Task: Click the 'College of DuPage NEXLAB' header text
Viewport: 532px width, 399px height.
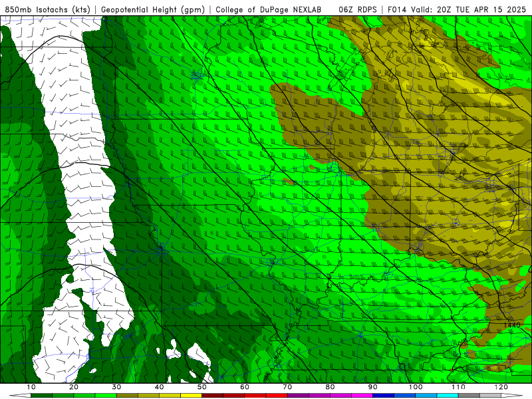Action: pyautogui.click(x=269, y=9)
